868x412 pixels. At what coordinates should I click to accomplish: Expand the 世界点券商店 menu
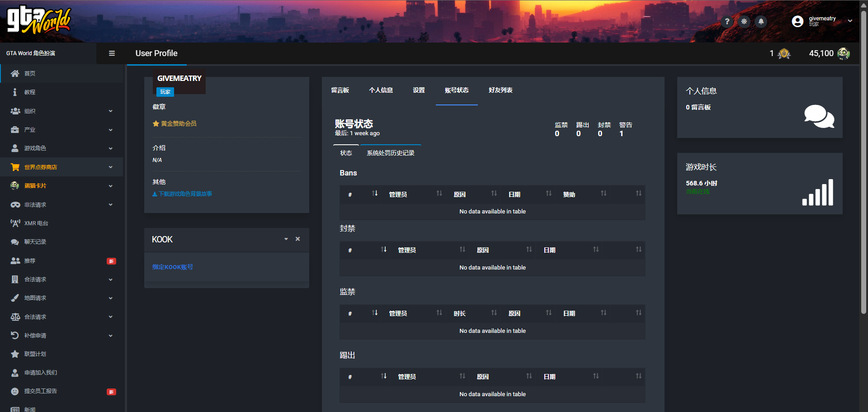(x=61, y=167)
